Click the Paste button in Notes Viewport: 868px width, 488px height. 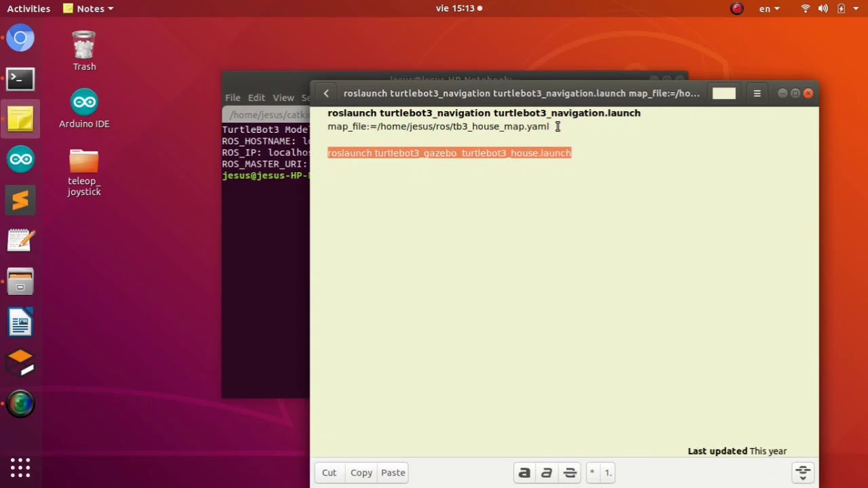[393, 472]
